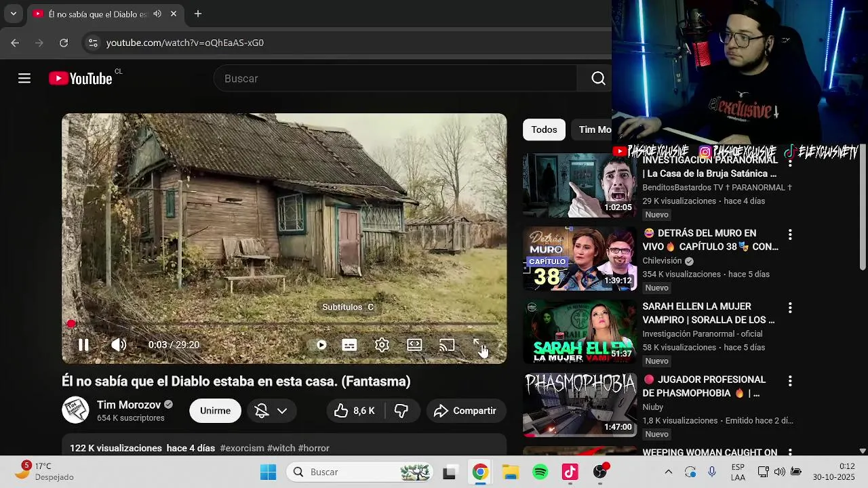
Task: Go back in browser history
Action: point(15,43)
